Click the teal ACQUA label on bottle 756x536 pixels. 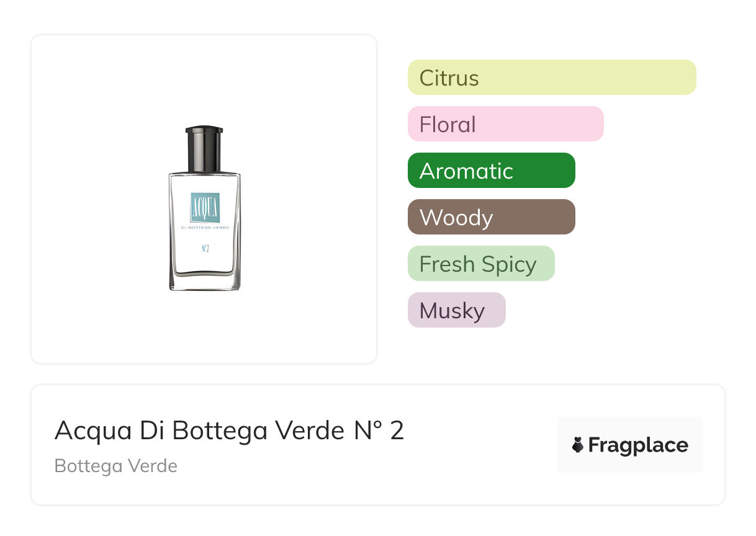(204, 207)
